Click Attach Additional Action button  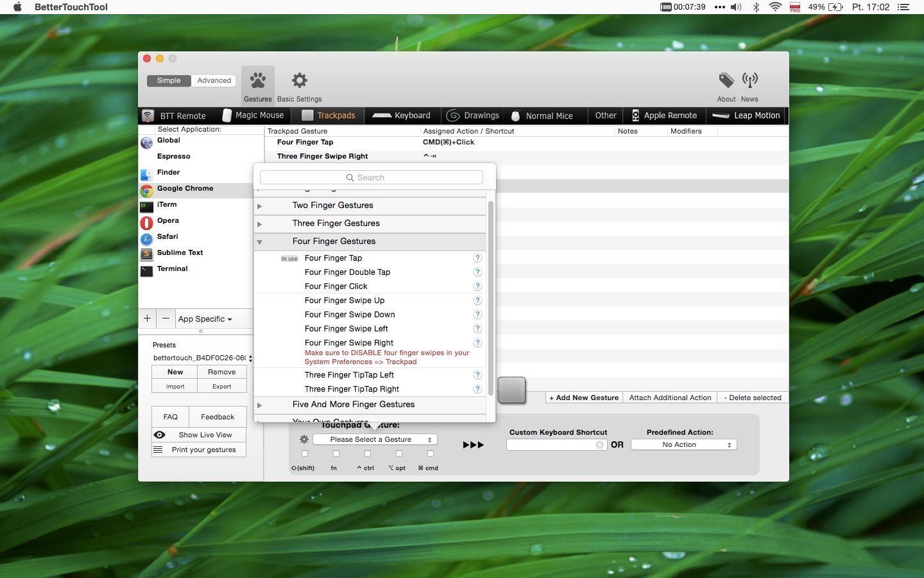[670, 398]
